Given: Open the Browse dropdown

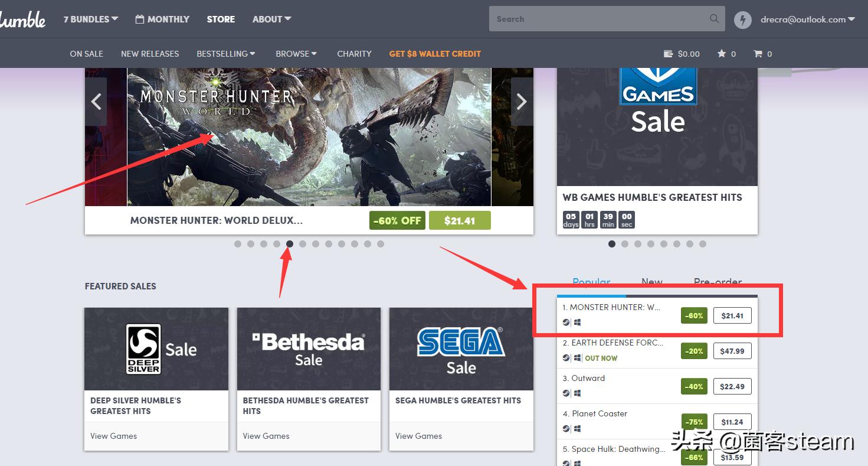Looking at the screenshot, I should coord(296,54).
